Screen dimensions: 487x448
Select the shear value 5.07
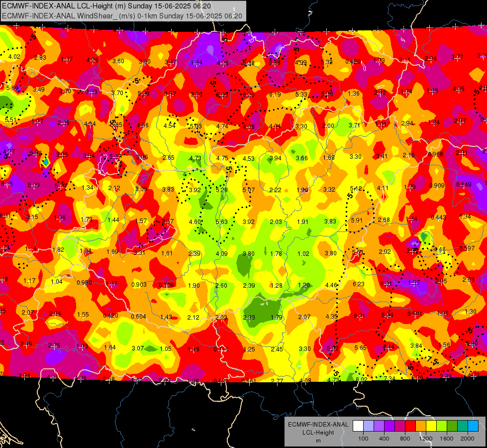[248, 190]
